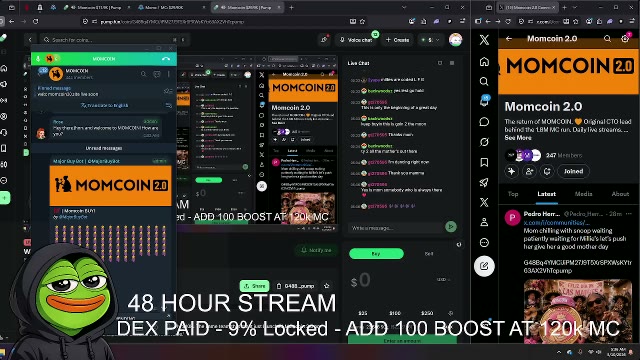Collapse the pump.fun sidebar arrow
This screenshot has width=640, height=360.
pyautogui.click(x=30, y=40)
